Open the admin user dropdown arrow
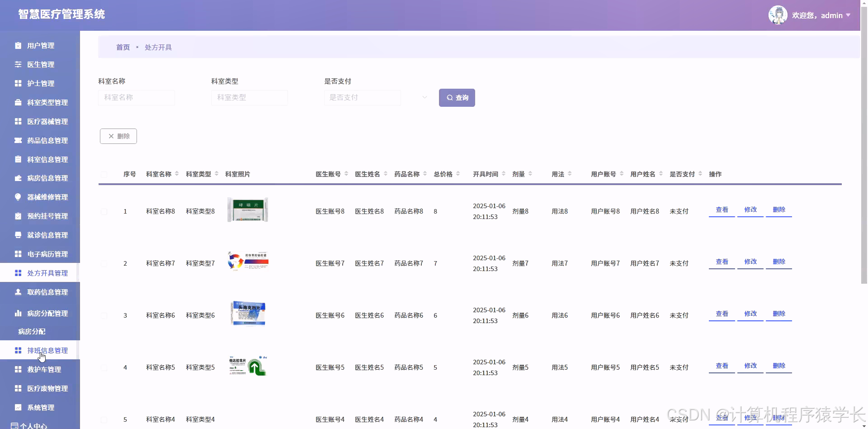This screenshot has height=429, width=868. pyautogui.click(x=848, y=15)
